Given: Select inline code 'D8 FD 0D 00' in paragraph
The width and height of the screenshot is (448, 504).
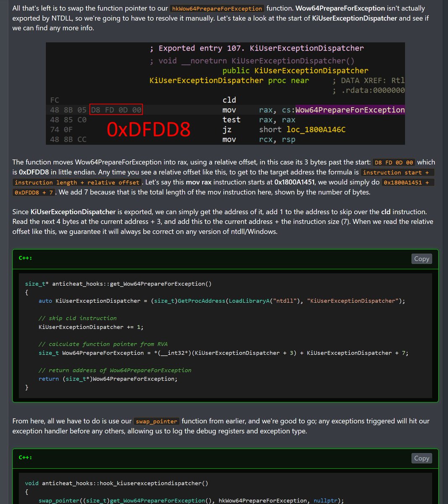Looking at the screenshot, I should coord(394,162).
